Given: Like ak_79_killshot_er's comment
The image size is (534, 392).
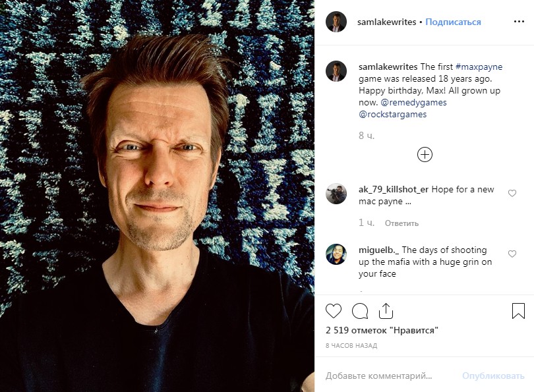Looking at the screenshot, I should coord(512,193).
